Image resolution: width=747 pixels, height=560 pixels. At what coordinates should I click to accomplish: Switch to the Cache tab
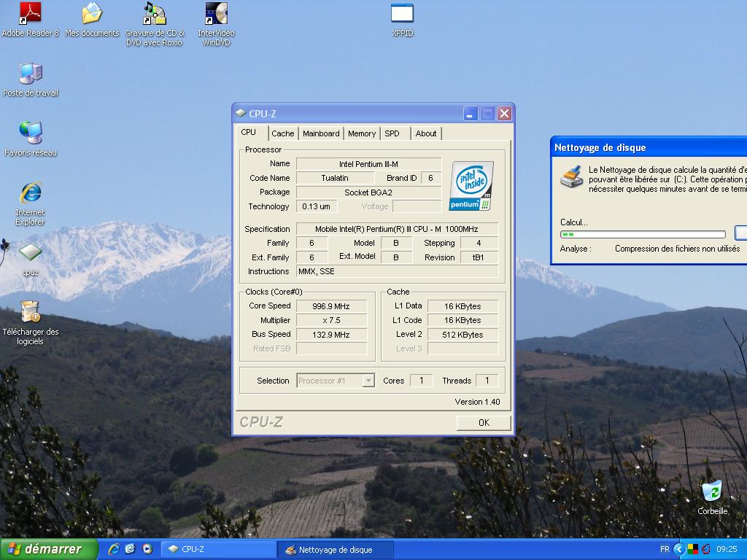tap(283, 133)
